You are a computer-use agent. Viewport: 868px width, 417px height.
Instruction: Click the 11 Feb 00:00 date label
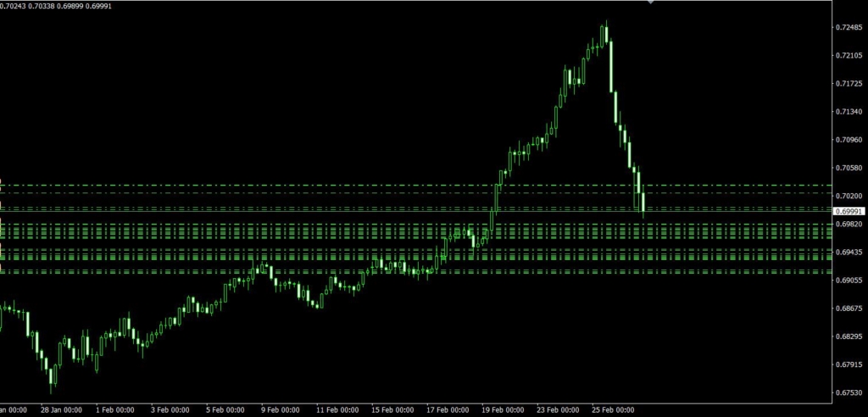pos(337,410)
